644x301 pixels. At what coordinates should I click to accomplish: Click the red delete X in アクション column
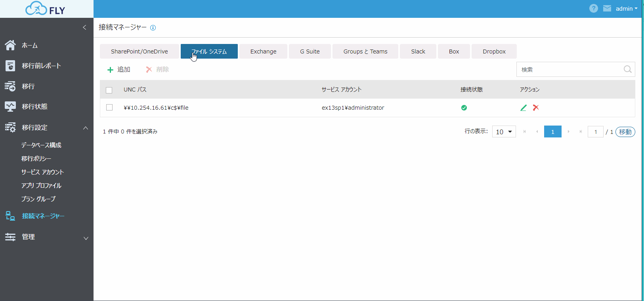536,108
